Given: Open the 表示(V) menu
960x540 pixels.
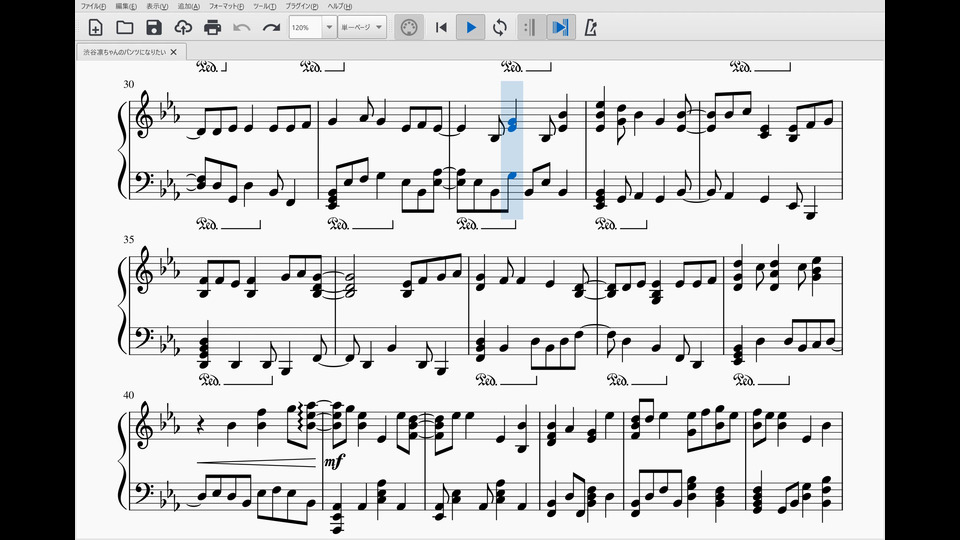Looking at the screenshot, I should tap(157, 6).
